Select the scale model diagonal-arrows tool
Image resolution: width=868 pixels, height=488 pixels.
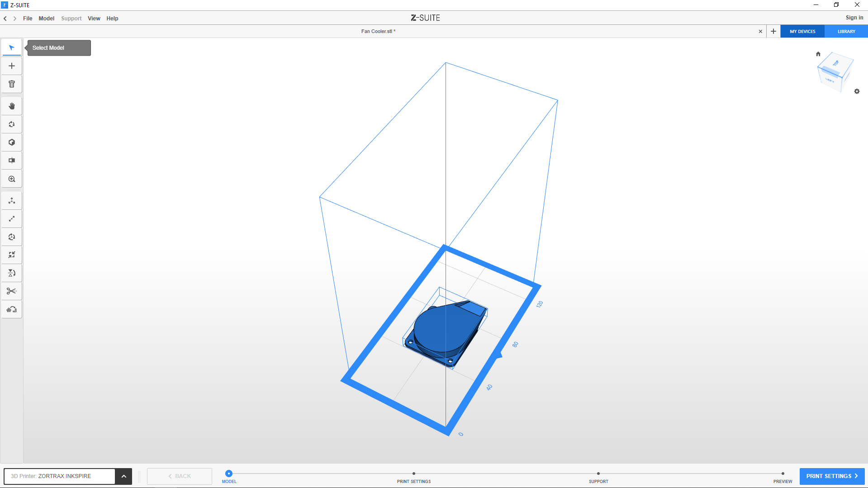pos(12,219)
